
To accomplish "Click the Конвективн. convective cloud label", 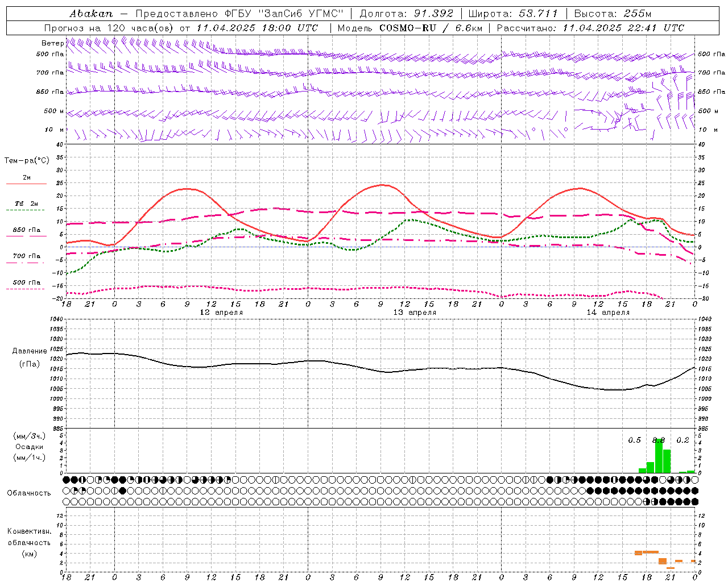I will 29,531.
